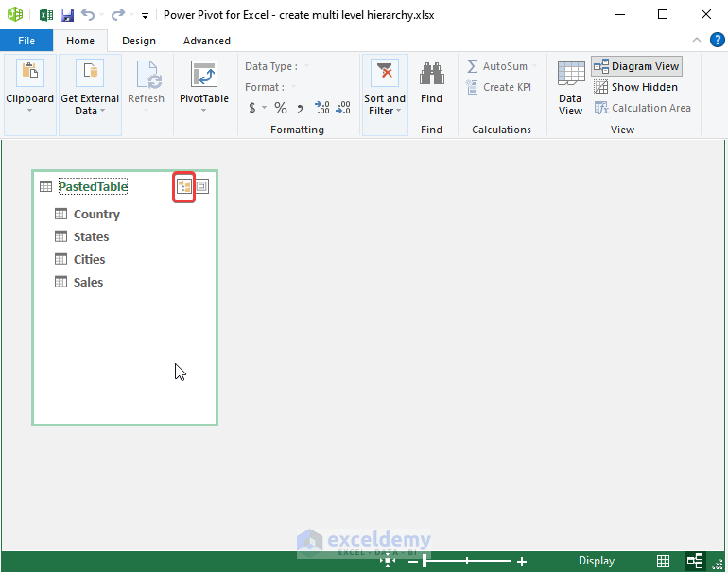Switch to grid view in status bar
Viewport: 728px width, 573px height.
click(x=663, y=561)
